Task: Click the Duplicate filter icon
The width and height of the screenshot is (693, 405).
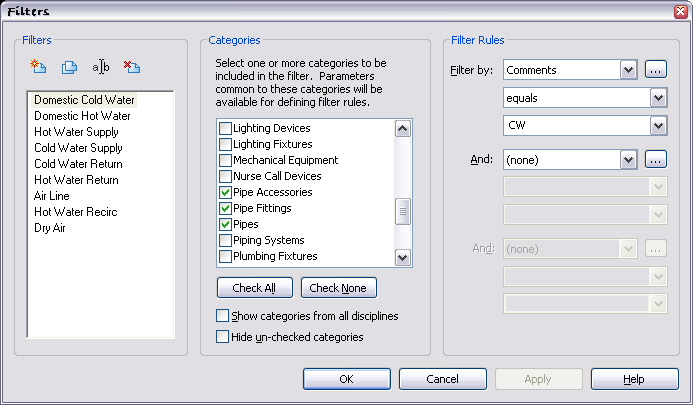Action: [x=69, y=67]
